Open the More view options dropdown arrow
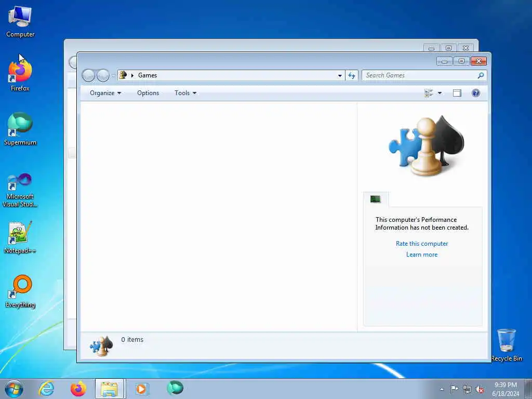 (440, 93)
